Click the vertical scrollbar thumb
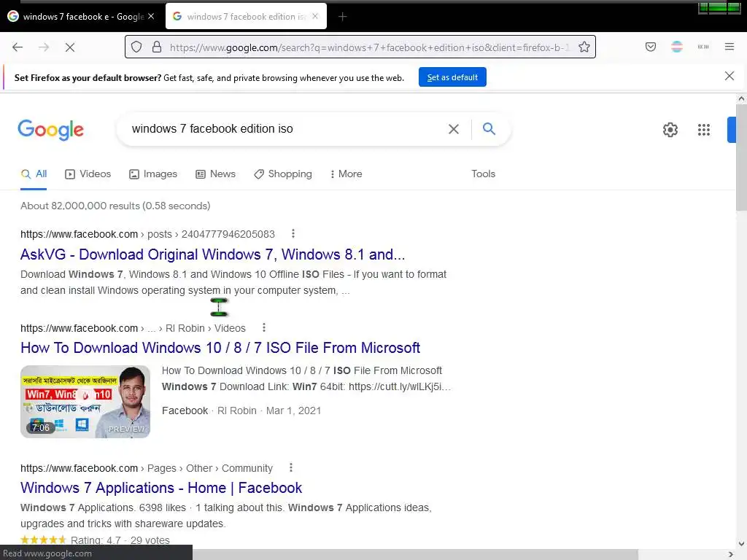Image resolution: width=747 pixels, height=560 pixels. [x=741, y=157]
